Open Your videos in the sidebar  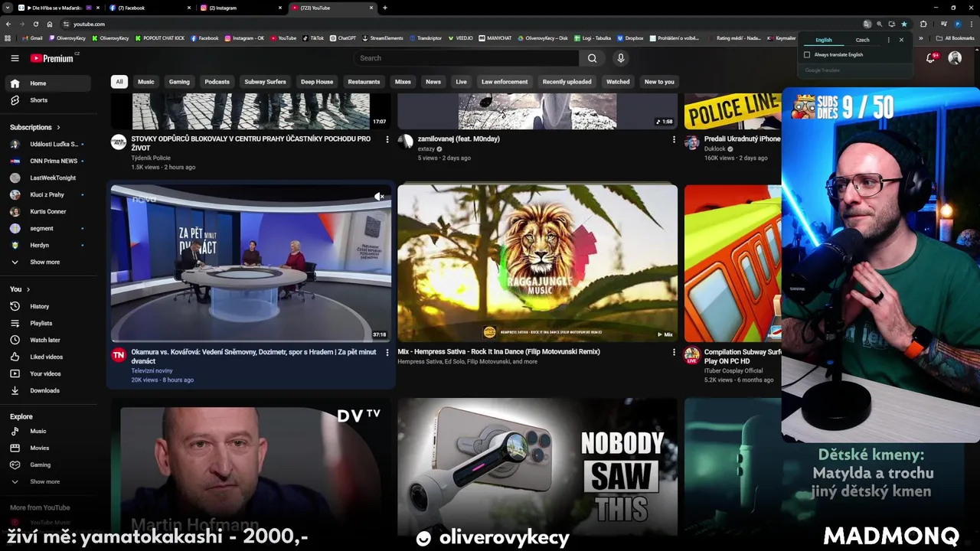50,373
